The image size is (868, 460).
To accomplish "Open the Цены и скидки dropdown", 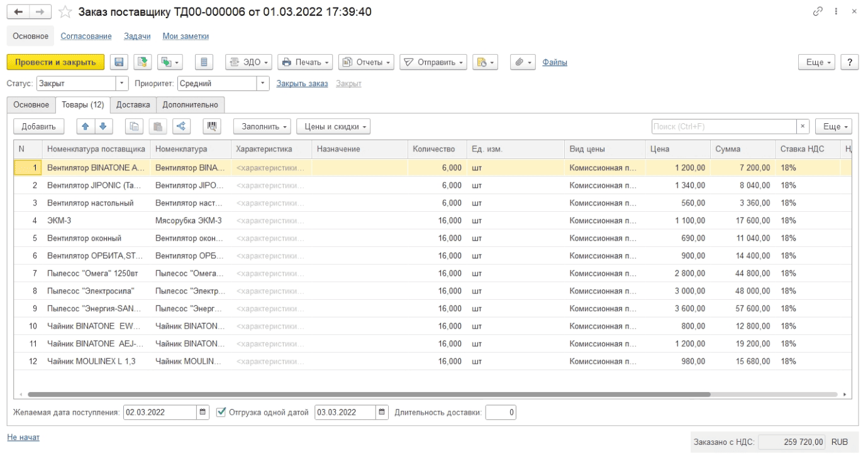I will [x=333, y=126].
